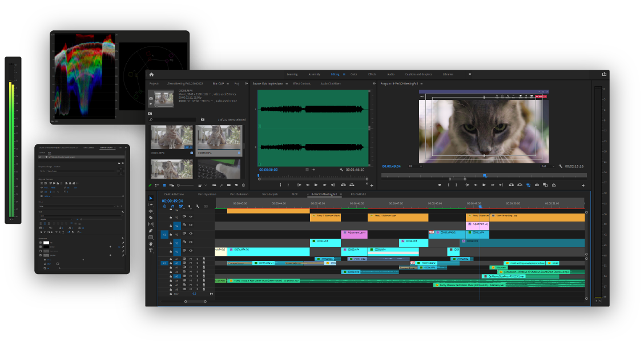Viewport: 644px width, 346px height.
Task: Open Editing workspace options menu
Action: [x=344, y=74]
